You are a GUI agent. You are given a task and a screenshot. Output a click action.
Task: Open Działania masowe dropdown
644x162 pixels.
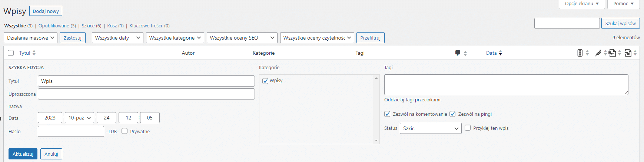click(30, 38)
